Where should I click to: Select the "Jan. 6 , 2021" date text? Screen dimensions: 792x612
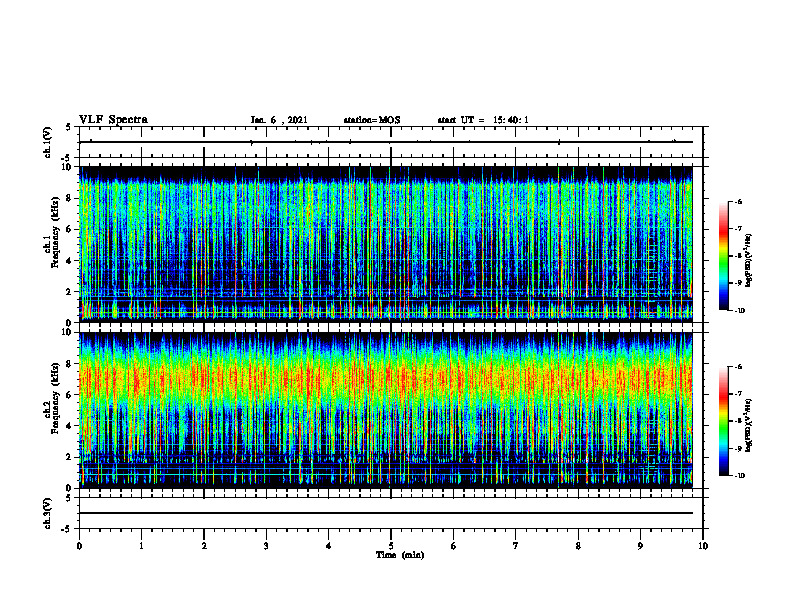279,120
